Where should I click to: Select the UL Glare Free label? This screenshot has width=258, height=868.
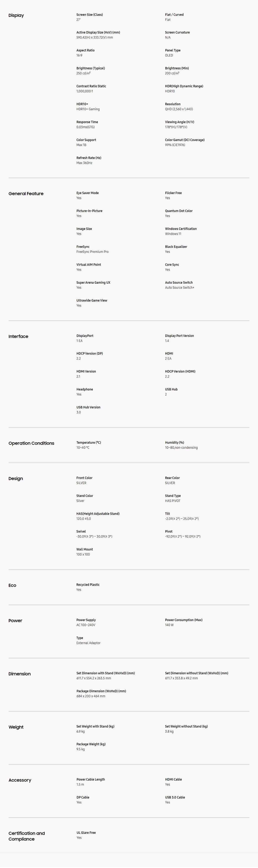[x=86, y=833]
